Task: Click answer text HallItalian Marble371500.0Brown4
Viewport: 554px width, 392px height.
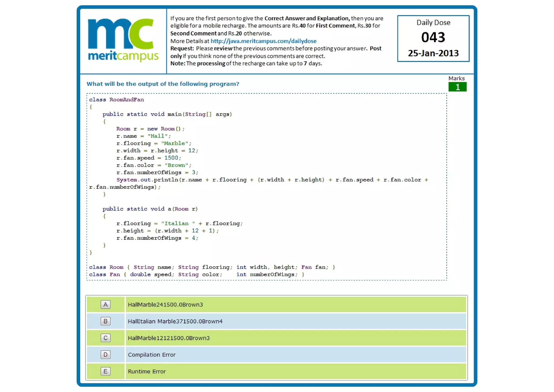Action: click(175, 321)
